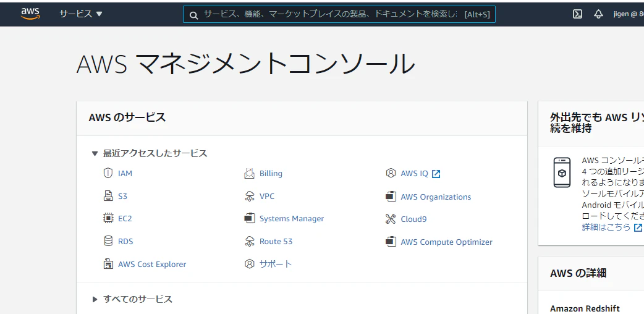The height and width of the screenshot is (314, 644).
Task: Open the Systems Manager link
Action: (x=292, y=219)
